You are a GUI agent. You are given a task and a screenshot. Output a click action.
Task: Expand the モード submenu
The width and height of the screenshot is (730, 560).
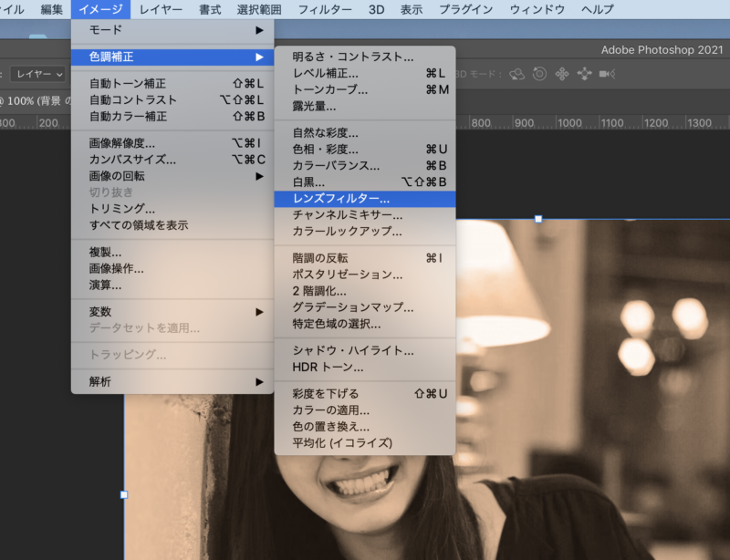tap(172, 30)
